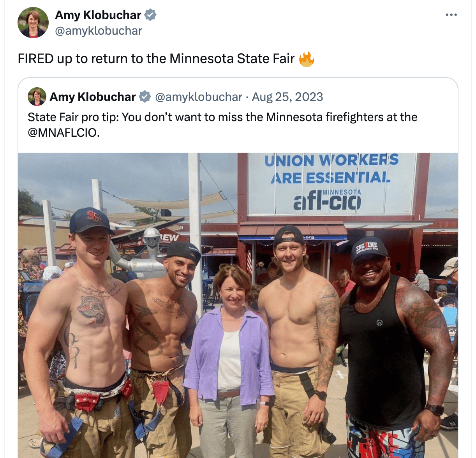476x458 pixels.
Task: Open the top Amy Klobuchar display name
Action: click(98, 15)
